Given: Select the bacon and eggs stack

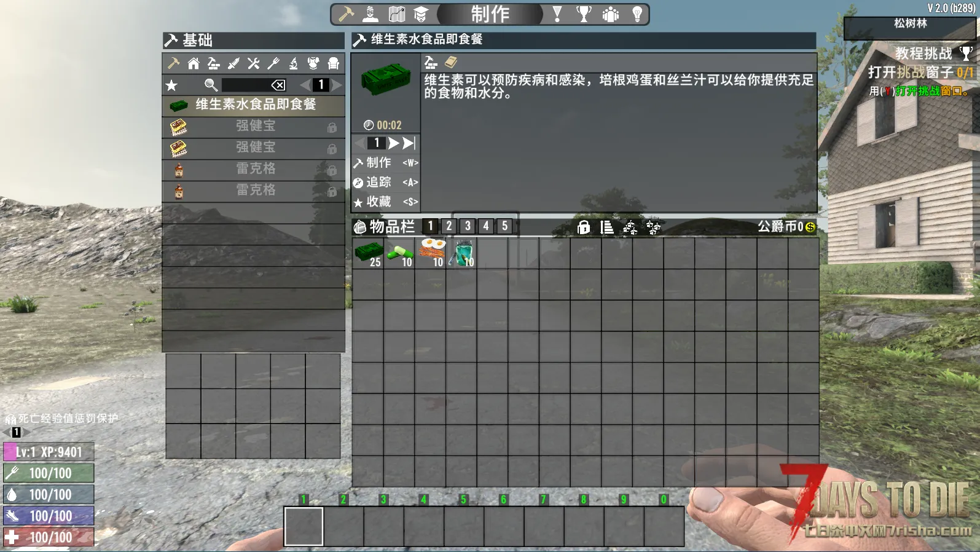Looking at the screenshot, I should 431,253.
